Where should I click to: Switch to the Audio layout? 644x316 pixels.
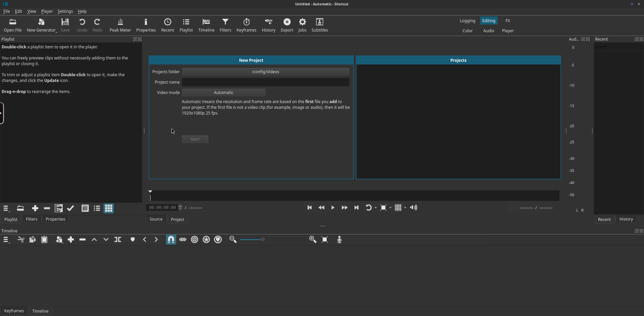[489, 31]
